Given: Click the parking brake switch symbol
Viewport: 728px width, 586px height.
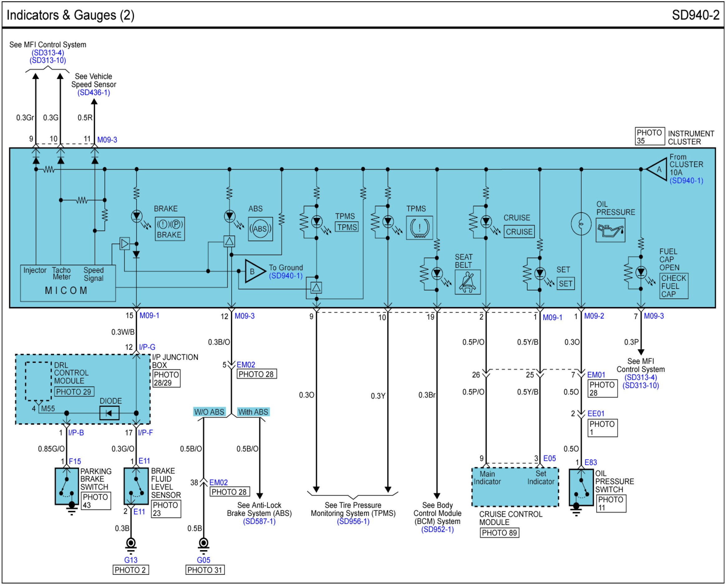Looking at the screenshot, I should (67, 486).
